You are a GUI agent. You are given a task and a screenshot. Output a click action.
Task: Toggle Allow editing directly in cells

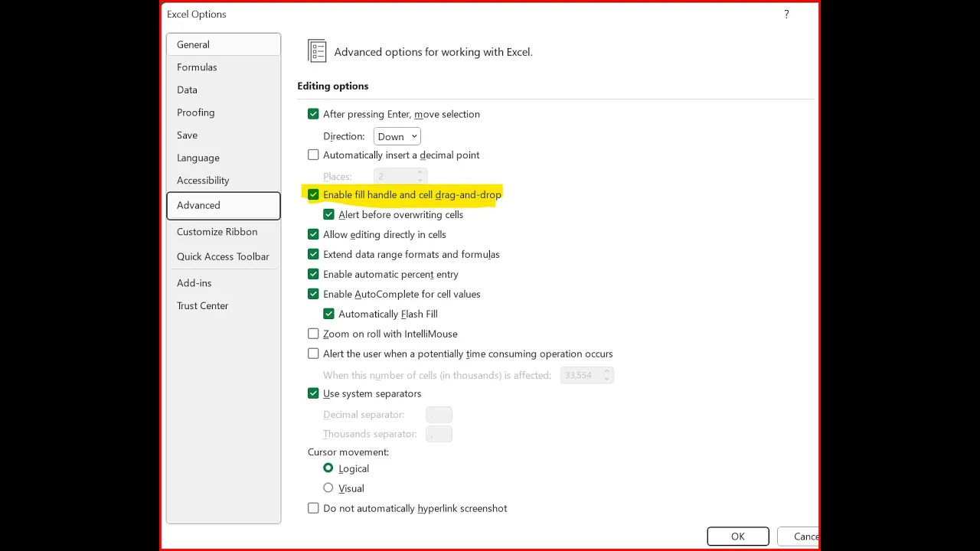[x=313, y=234]
